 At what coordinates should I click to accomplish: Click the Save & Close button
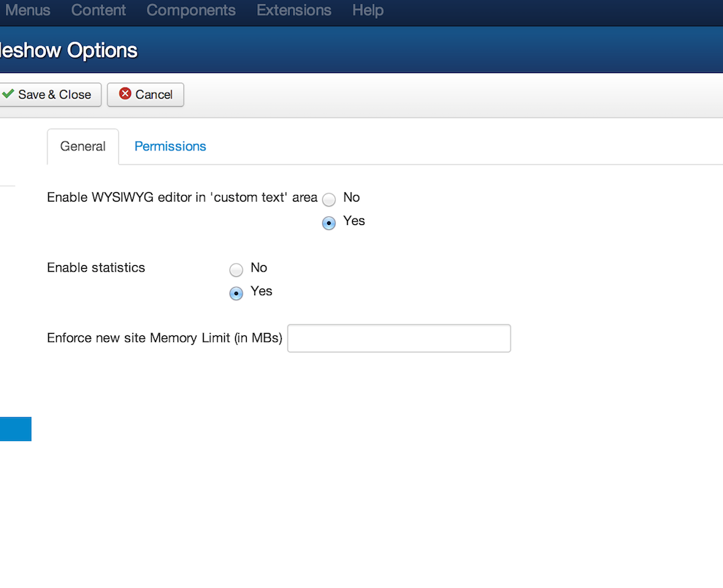[50, 94]
